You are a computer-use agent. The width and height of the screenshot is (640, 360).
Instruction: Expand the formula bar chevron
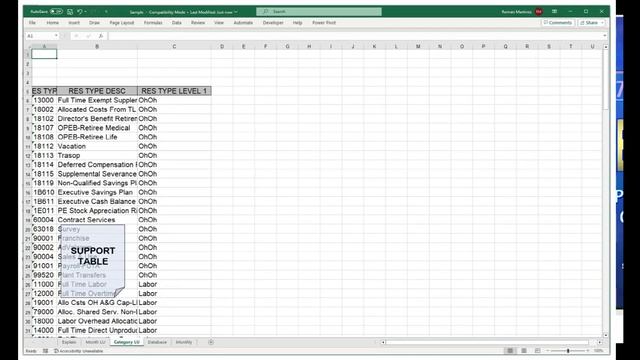604,36
